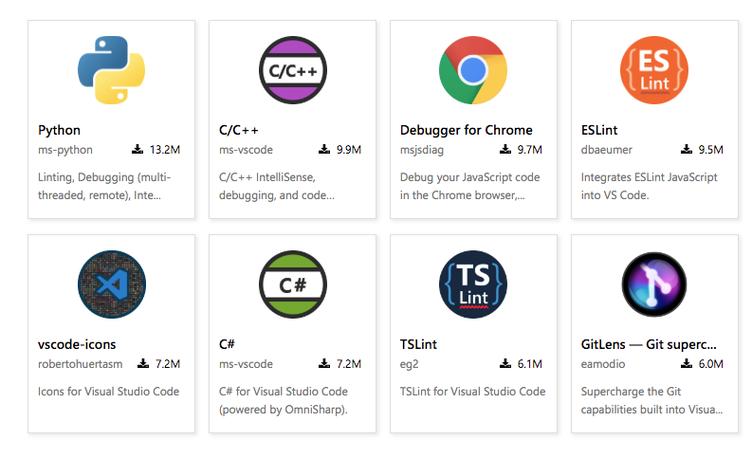Click publisher name dbaeumer
This screenshot has height=458, width=752.
tap(606, 150)
